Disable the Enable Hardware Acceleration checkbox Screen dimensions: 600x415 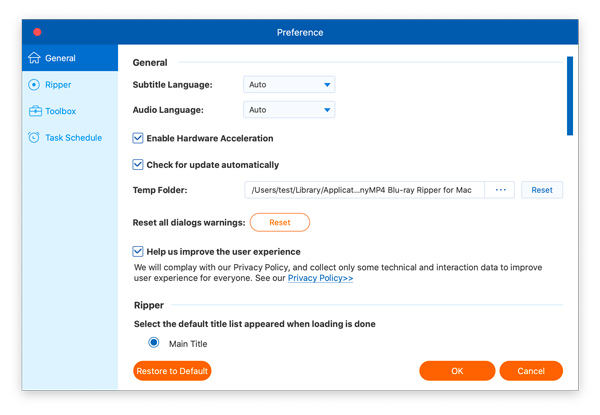(138, 138)
